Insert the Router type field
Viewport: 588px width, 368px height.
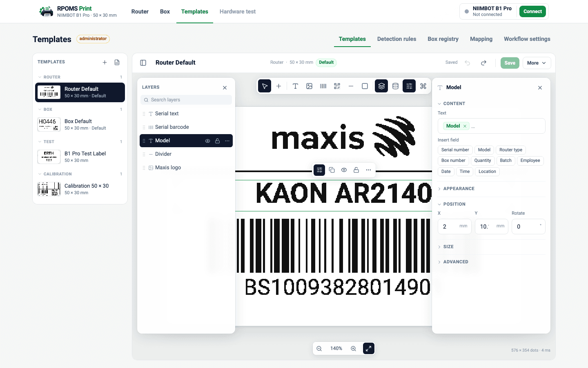(510, 150)
